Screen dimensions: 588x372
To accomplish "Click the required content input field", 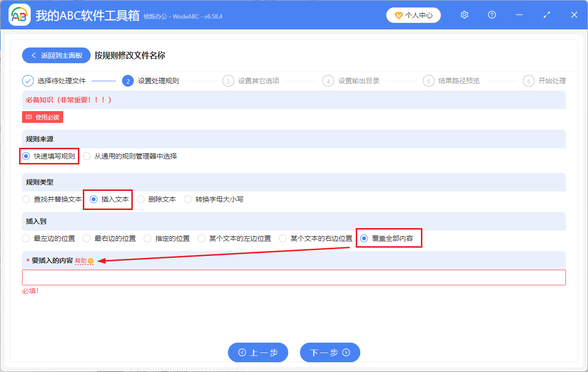I will (294, 277).
